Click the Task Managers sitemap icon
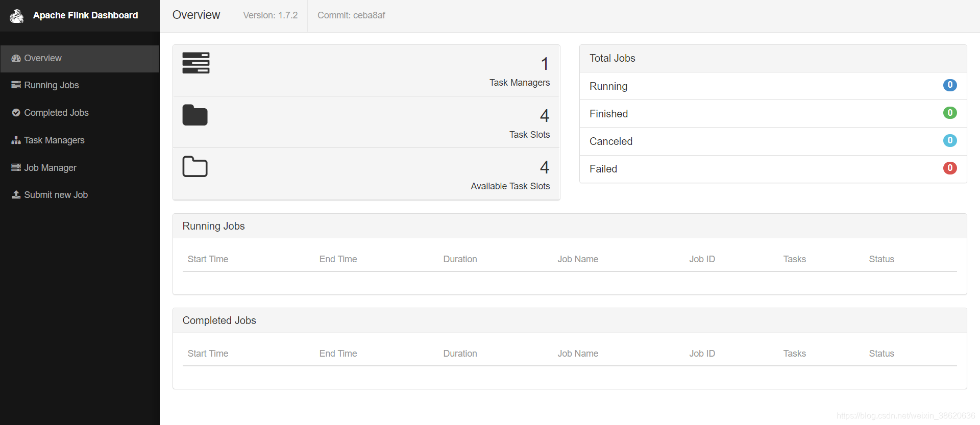 coord(16,140)
